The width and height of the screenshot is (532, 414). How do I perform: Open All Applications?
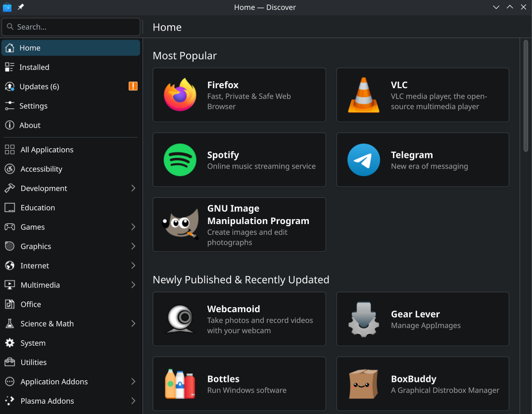47,149
